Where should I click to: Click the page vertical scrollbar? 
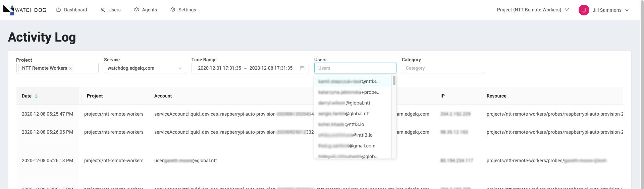coord(642,94)
